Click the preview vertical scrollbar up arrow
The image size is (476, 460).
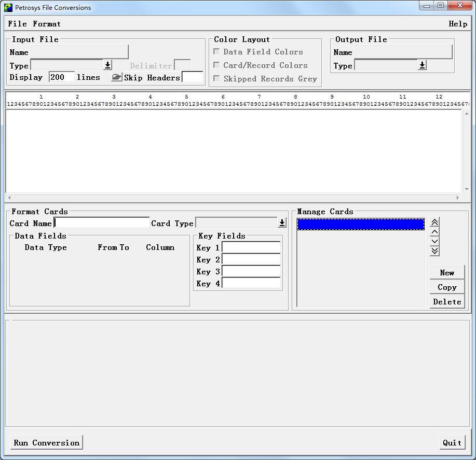(x=467, y=114)
